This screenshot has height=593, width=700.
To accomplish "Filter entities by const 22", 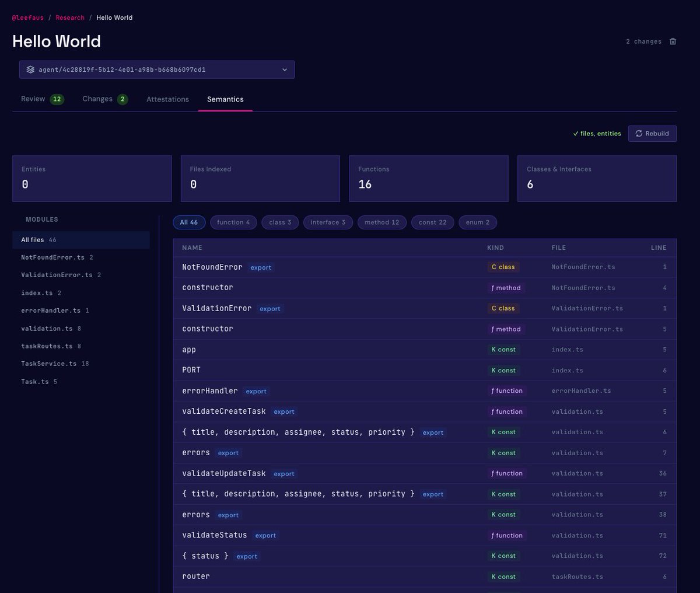I will coord(432,222).
